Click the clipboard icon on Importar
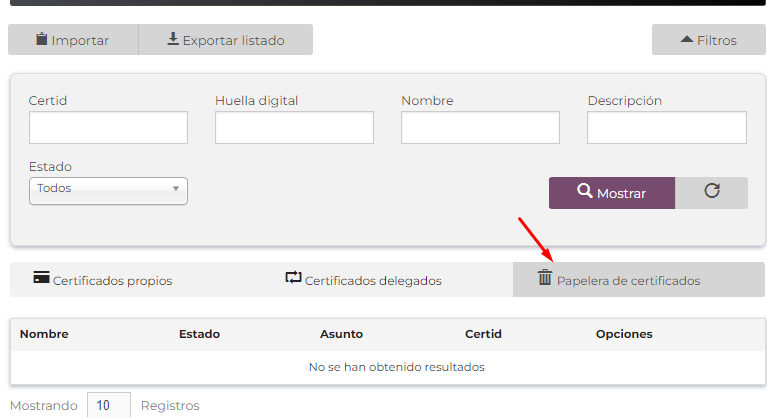 click(x=42, y=39)
